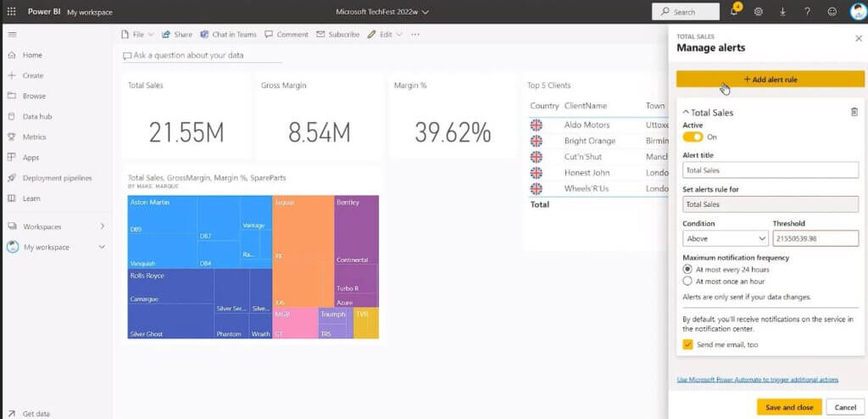Open the Condition dropdown

(726, 238)
